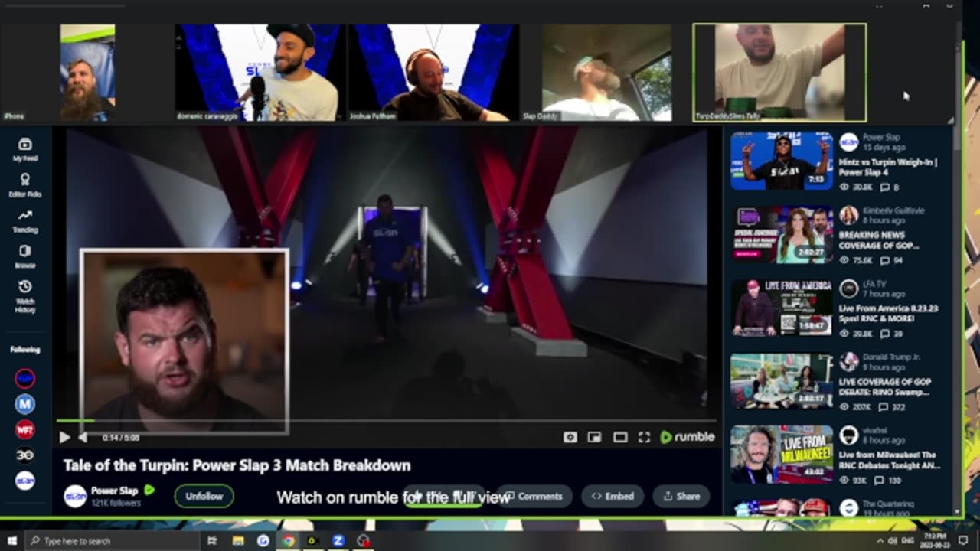This screenshot has width=980, height=551.
Task: Share the video
Action: coord(681,496)
